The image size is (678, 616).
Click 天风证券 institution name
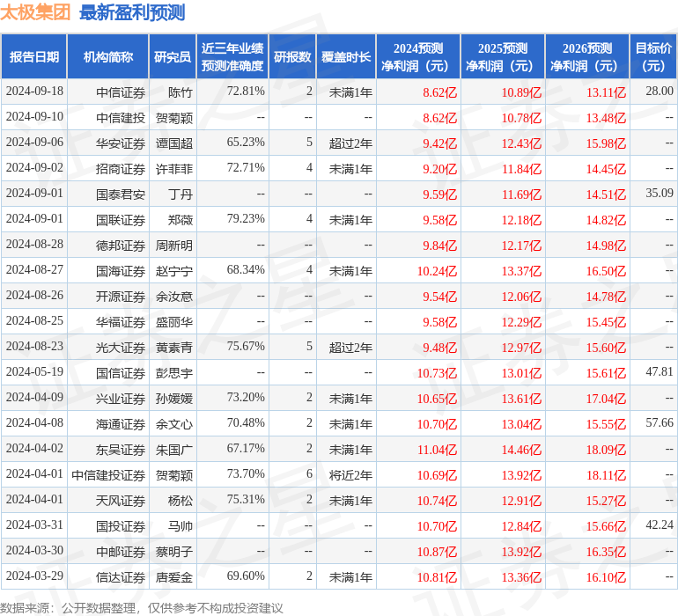[121, 501]
